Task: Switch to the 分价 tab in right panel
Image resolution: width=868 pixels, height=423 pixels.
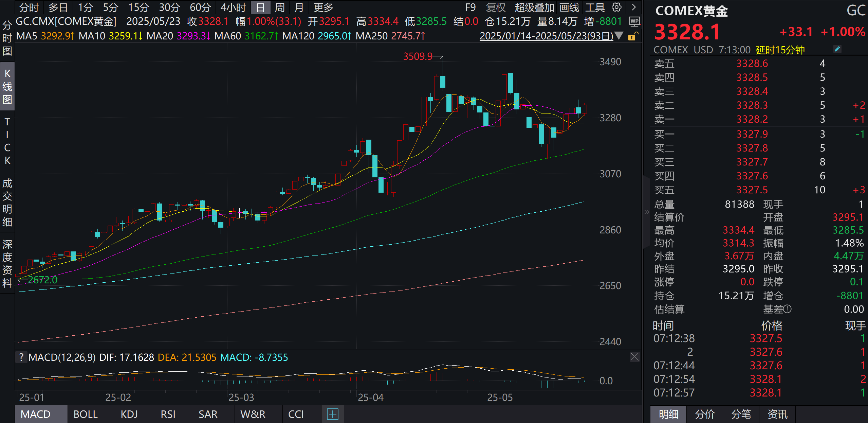Action: tap(705, 414)
